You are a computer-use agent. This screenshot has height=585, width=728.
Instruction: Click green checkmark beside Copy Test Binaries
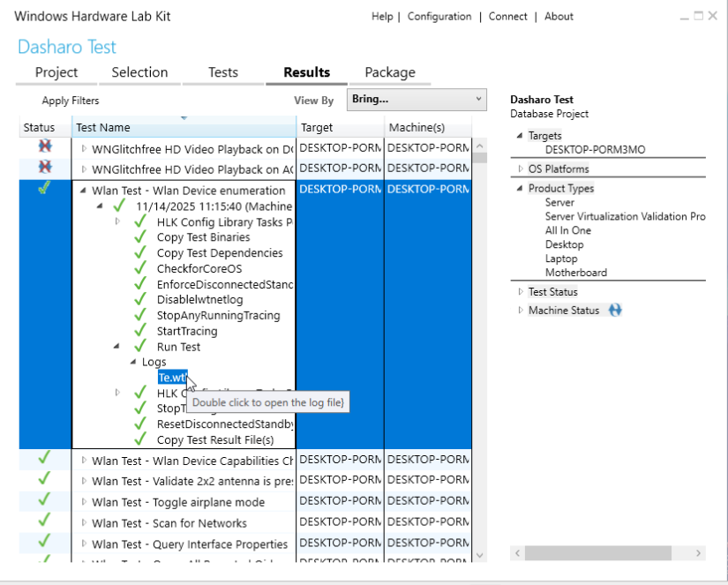pos(140,237)
